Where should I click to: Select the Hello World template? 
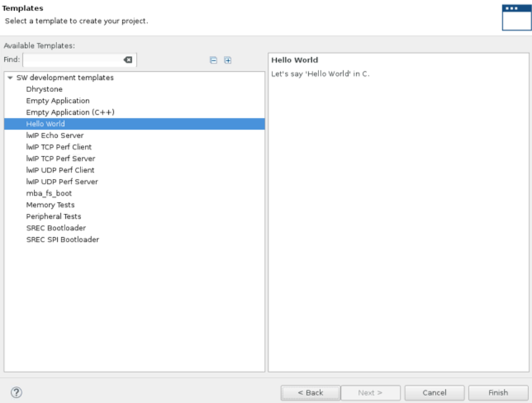pos(134,123)
